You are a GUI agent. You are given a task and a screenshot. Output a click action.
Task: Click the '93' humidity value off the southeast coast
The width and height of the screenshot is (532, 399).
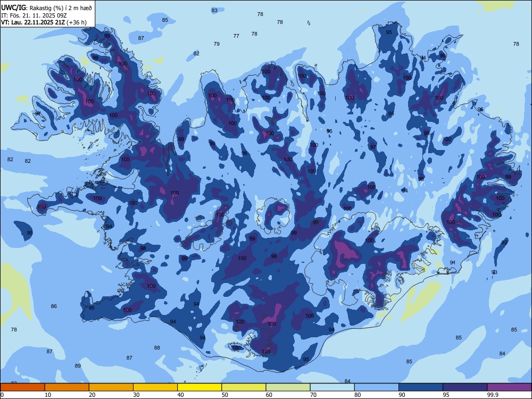[x=494, y=272]
